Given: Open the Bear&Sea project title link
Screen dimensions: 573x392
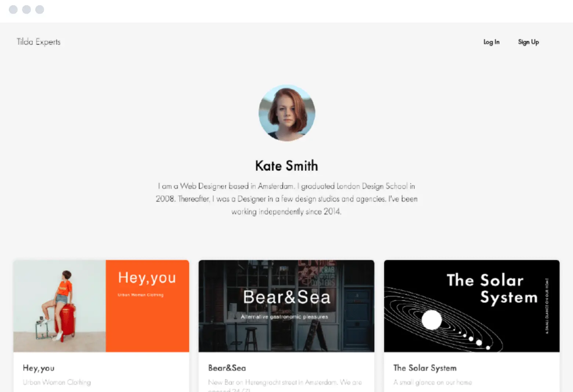Looking at the screenshot, I should pos(227,368).
